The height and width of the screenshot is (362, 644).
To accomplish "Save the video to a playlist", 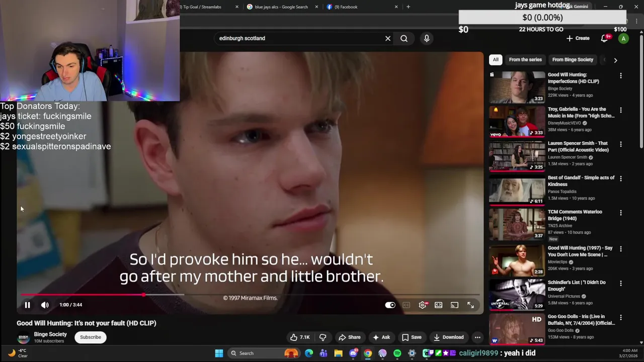I will click(x=412, y=337).
